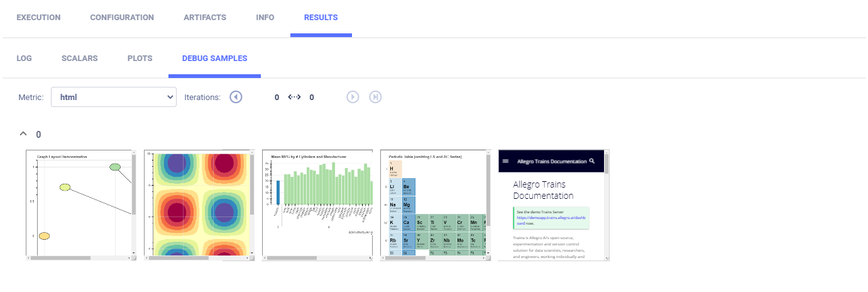Show the Scalars sub-tab

click(x=79, y=59)
